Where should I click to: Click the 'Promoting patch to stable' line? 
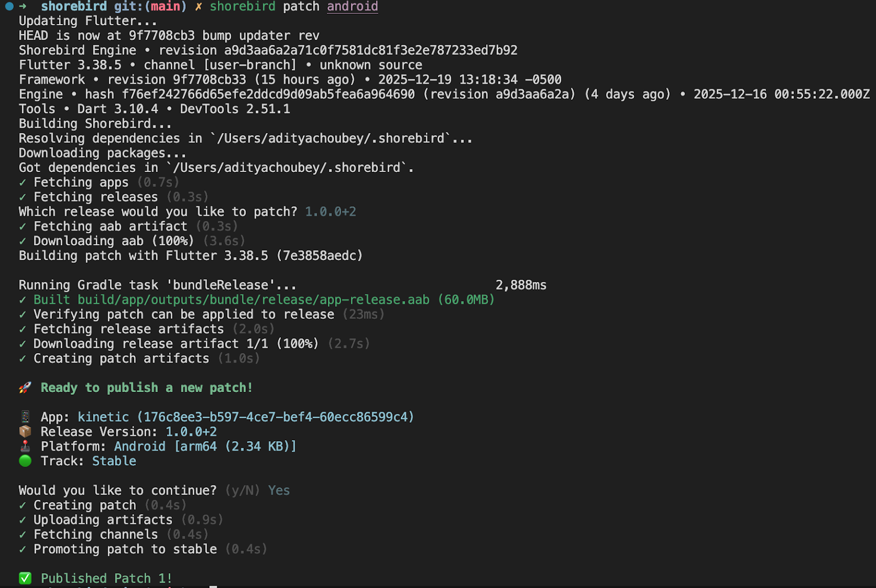pyautogui.click(x=143, y=549)
